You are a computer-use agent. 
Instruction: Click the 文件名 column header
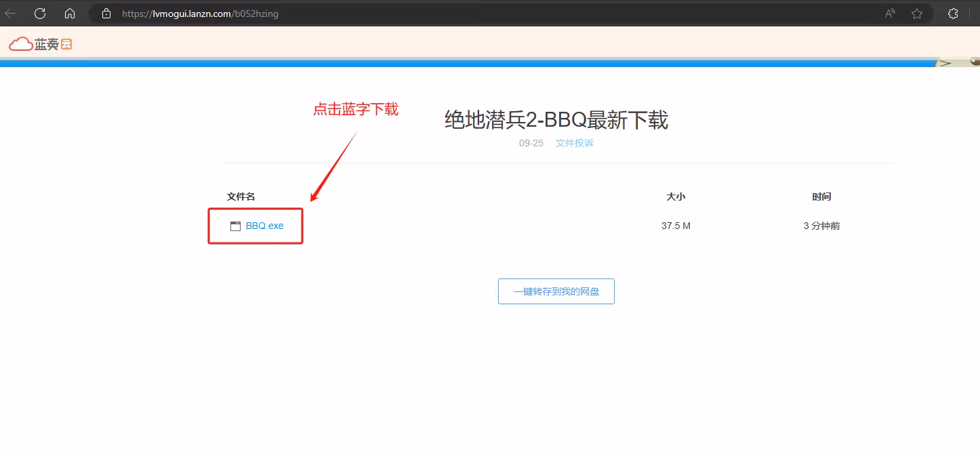pos(241,197)
